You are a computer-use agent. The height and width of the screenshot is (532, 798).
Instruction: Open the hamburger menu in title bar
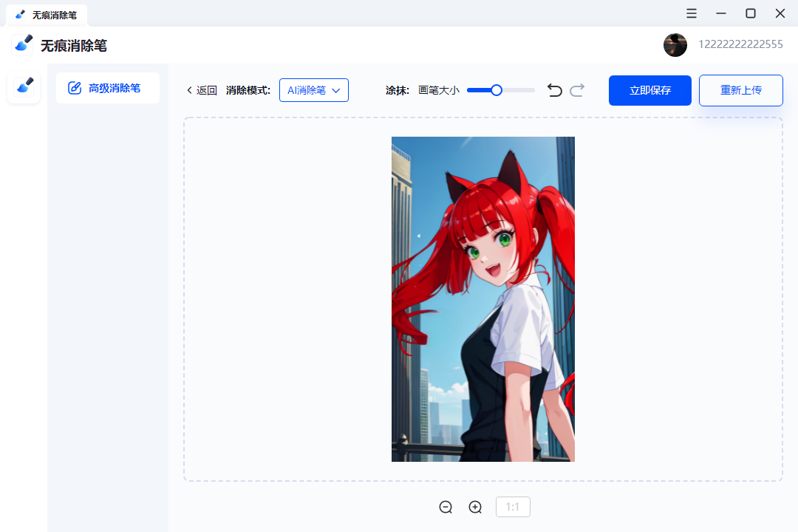coord(691,14)
